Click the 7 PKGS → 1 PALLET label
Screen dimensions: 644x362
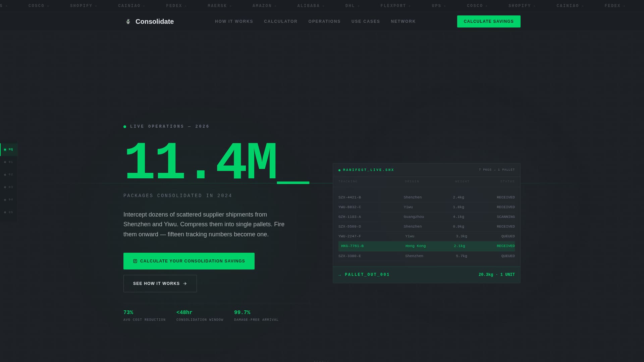tap(497, 170)
